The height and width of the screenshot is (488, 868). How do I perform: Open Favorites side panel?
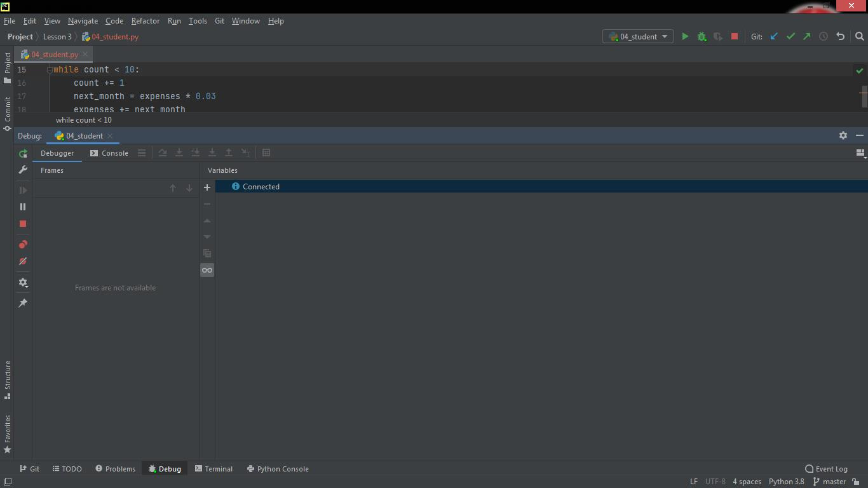(8, 435)
